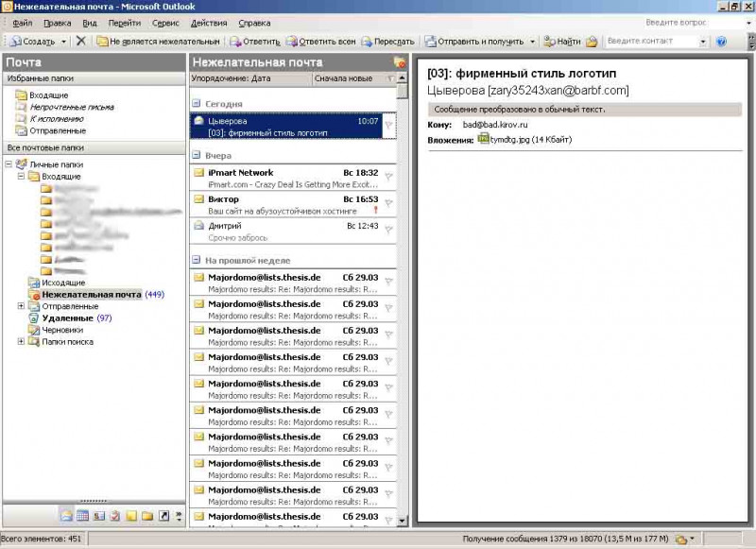Toggle flag on iPmart Network message

click(x=388, y=178)
